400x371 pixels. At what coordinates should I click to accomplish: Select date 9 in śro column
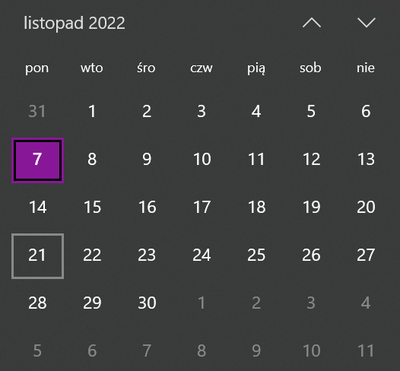pos(147,159)
